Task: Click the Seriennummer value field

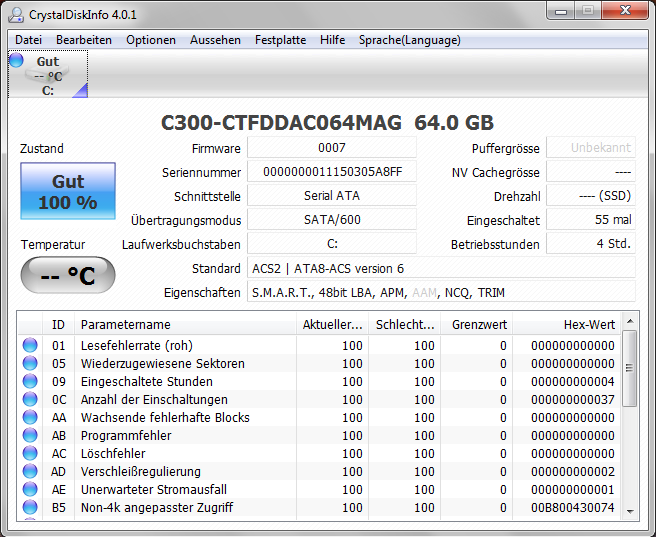Action: 332,171
